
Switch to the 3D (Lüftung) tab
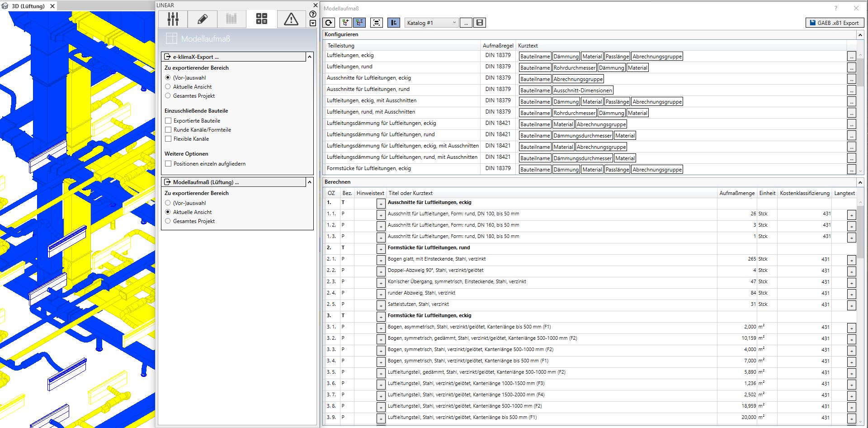click(28, 6)
